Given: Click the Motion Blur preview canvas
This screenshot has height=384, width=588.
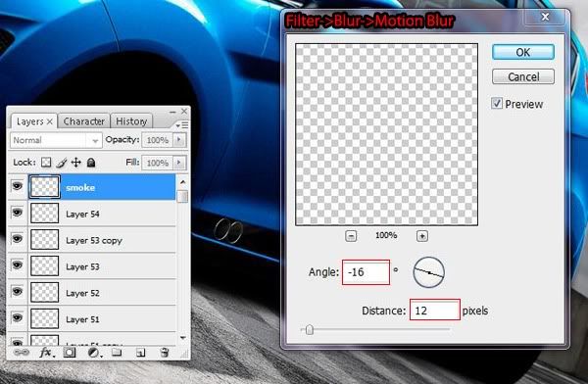Looking at the screenshot, I should pos(386,134).
